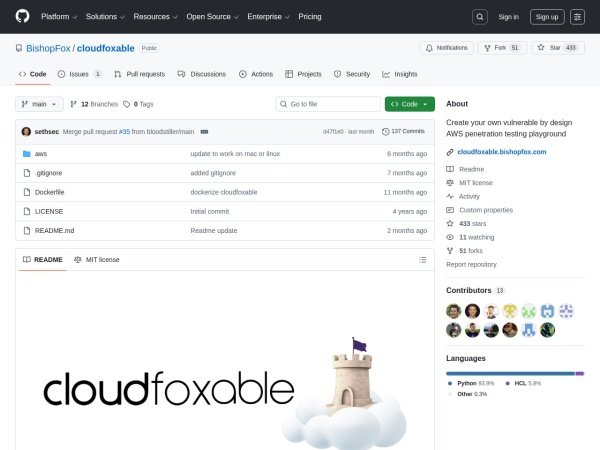Select the README tab in file viewer
Screen dimensions: 600x450
tap(42, 260)
